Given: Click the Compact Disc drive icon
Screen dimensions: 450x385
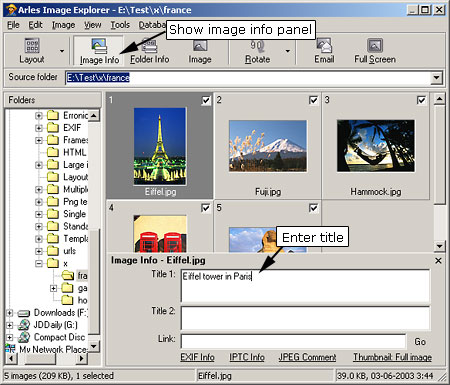Looking at the screenshot, I should click(24, 337).
